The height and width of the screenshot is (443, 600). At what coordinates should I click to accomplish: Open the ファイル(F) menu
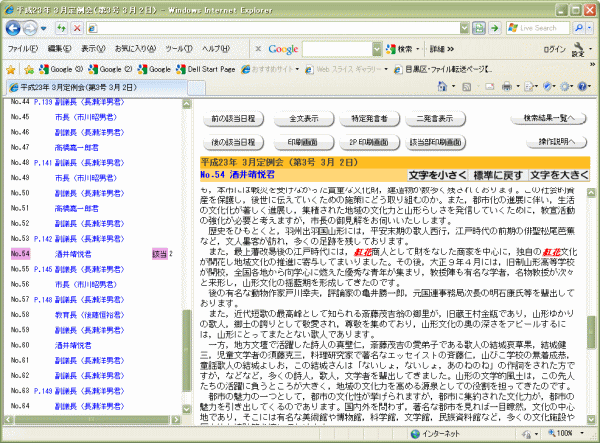[23, 49]
